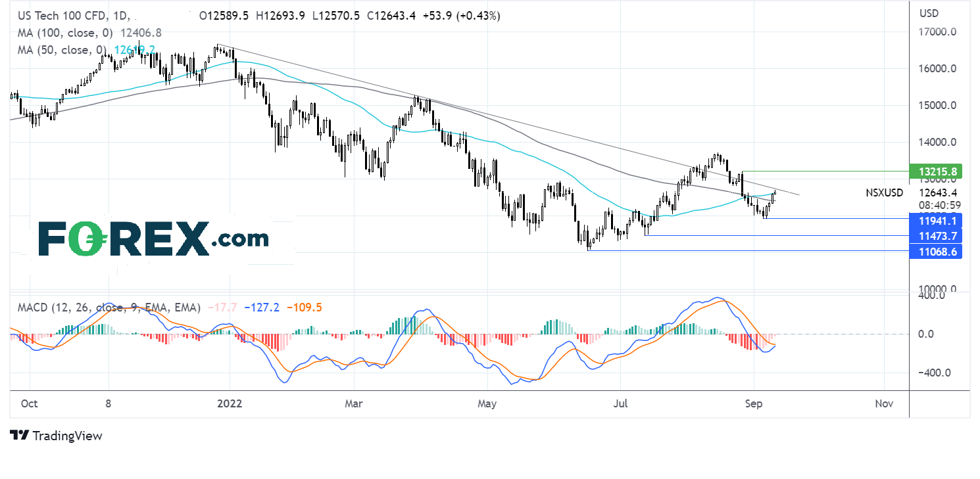This screenshot has height=479, width=980.
Task: Click the 2022 label on time axis
Action: click(x=229, y=403)
